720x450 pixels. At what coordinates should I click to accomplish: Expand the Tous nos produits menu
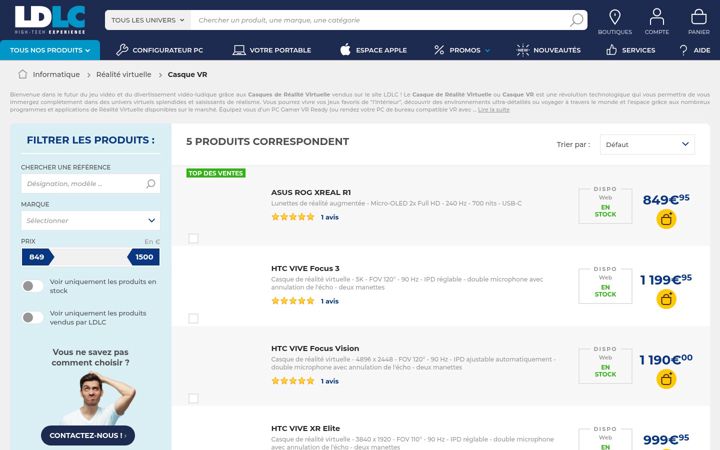click(50, 50)
